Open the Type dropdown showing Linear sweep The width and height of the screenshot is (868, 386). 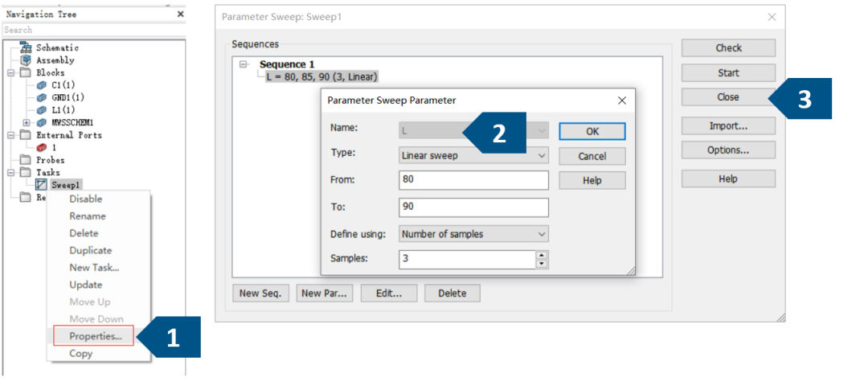pyautogui.click(x=473, y=156)
